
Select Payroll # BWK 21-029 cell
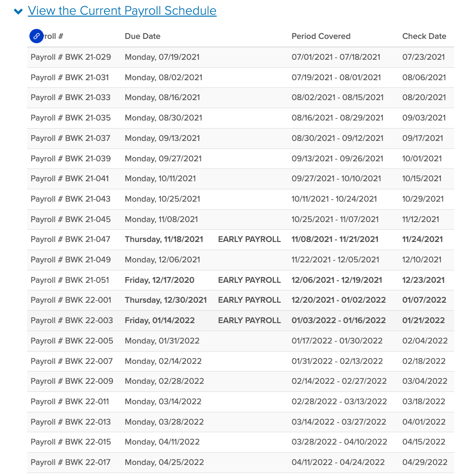pyautogui.click(x=71, y=57)
